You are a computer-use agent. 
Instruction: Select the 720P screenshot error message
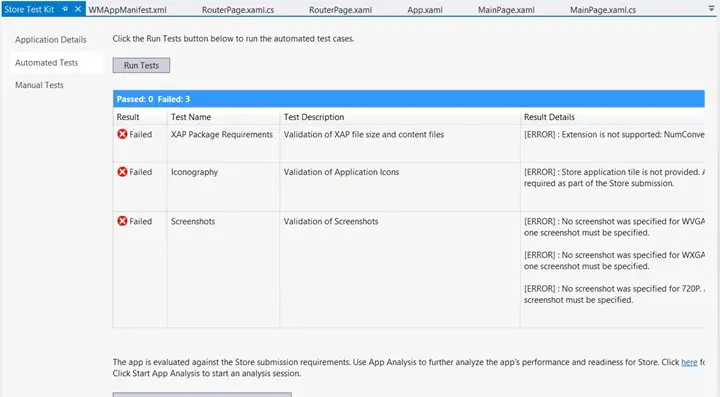click(614, 294)
